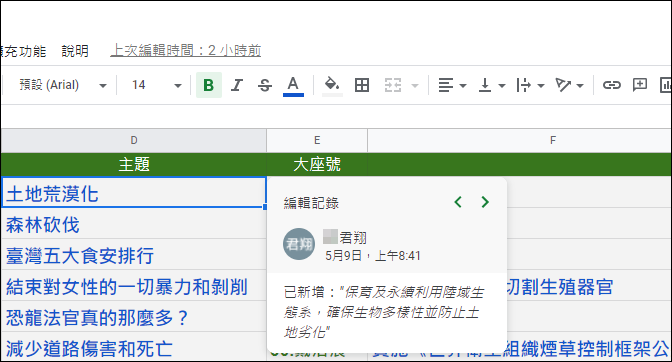Select column D header
This screenshot has width=672, height=362.
tap(134, 141)
